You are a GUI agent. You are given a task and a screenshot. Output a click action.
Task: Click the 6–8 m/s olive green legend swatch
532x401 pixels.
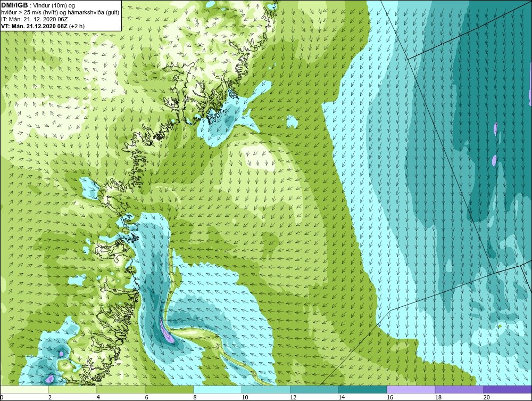(169, 389)
